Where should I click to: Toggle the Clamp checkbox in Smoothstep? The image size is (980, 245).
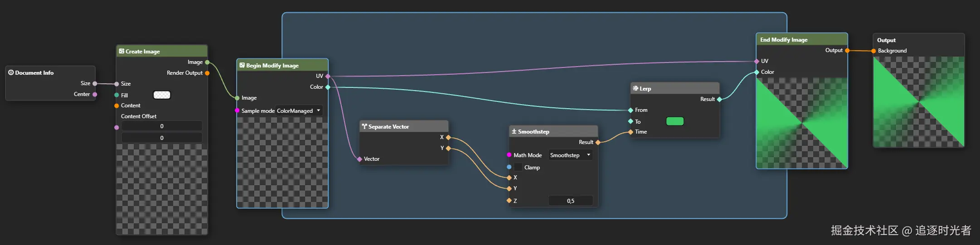click(518, 167)
